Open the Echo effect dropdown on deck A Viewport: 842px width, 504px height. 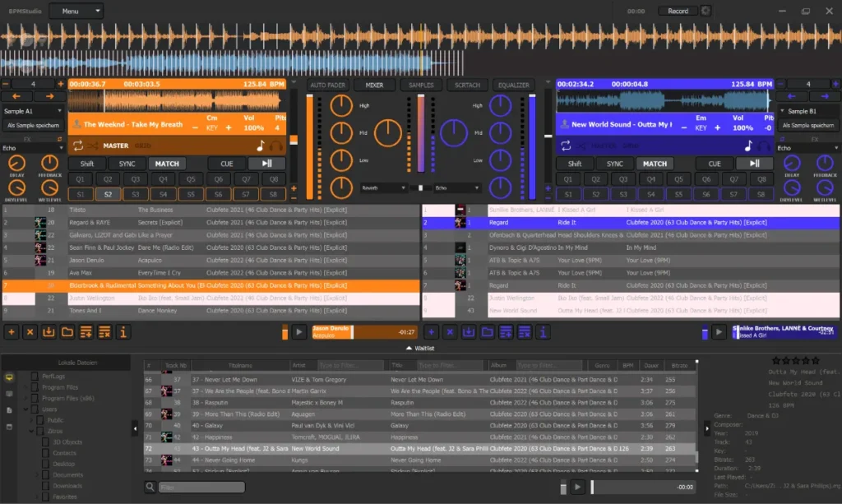[x=32, y=148]
